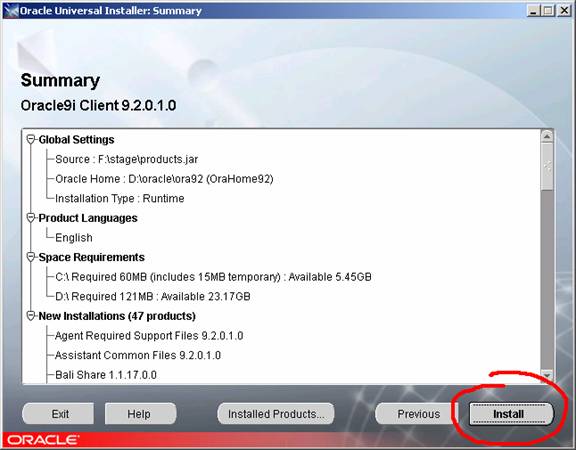Click the installer title bar icon

(11, 11)
